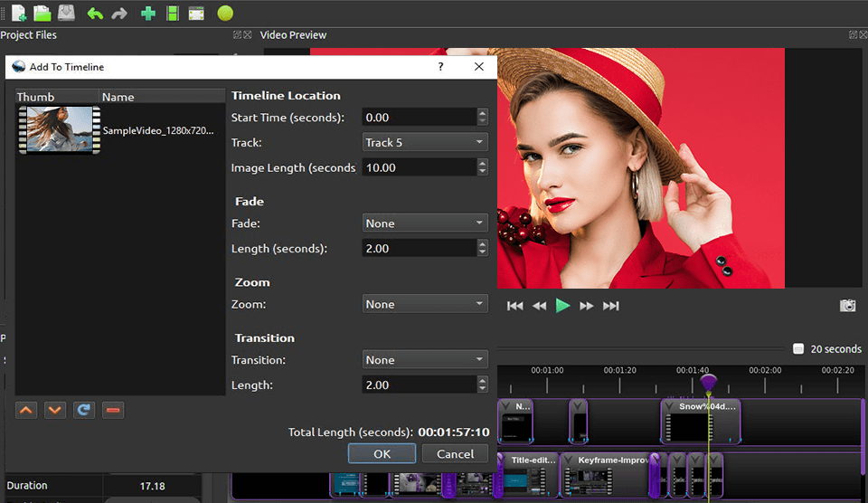Move selected file up with orange arrow
This screenshot has width=868, height=503.
tap(27, 410)
